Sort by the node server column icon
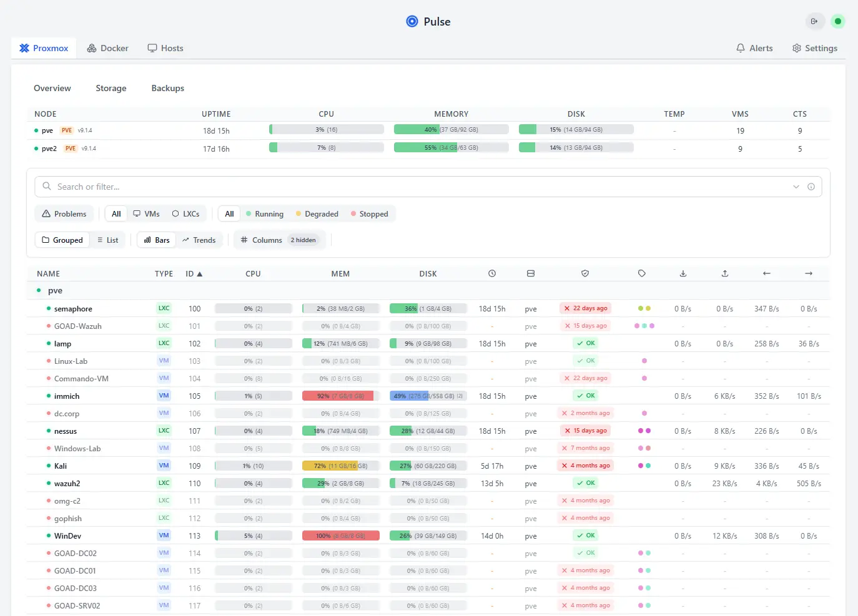The height and width of the screenshot is (616, 858). (x=531, y=273)
